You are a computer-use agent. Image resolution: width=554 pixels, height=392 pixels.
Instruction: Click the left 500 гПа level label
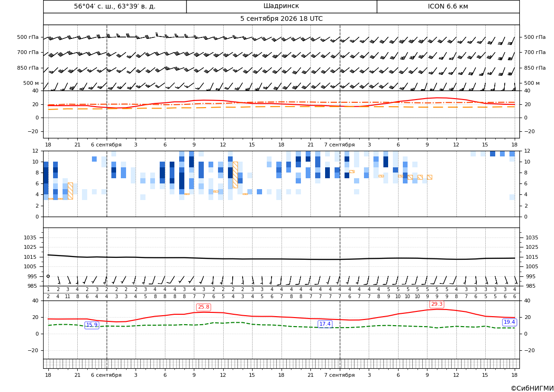27,37
